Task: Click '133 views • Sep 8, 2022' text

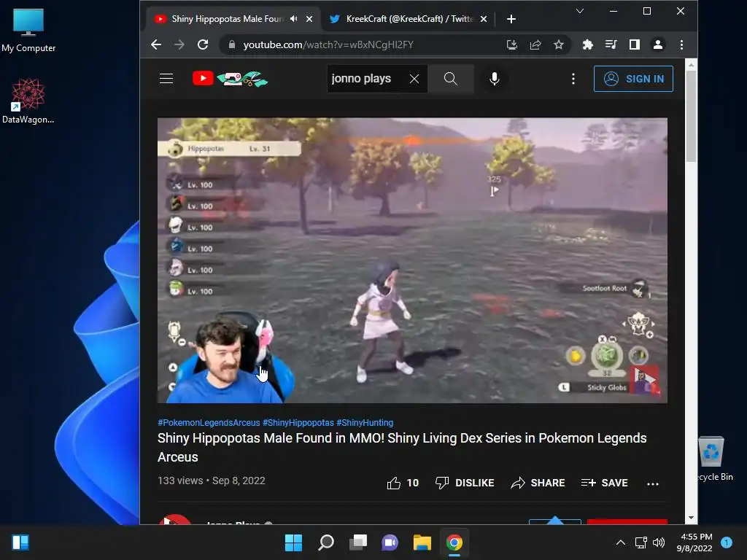Action: click(x=212, y=481)
